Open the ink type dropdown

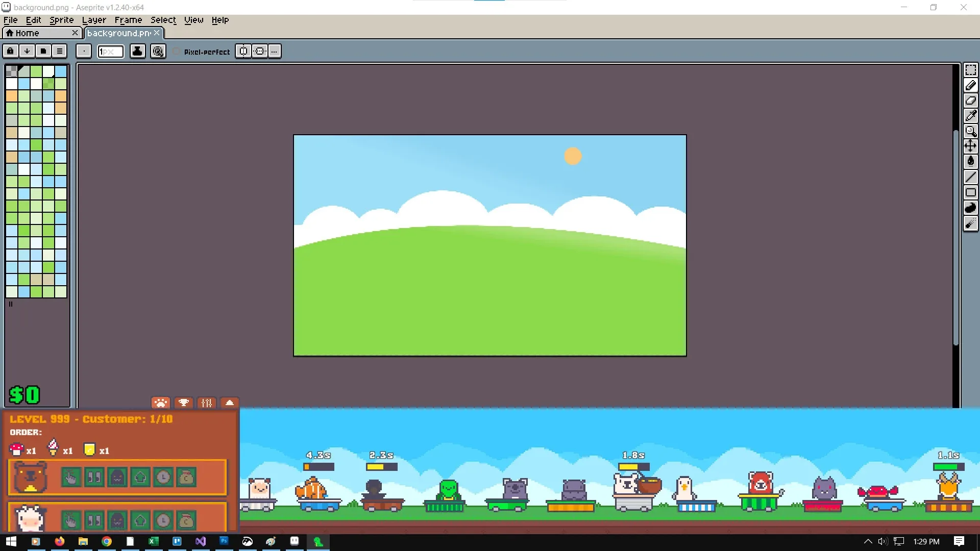coord(137,51)
